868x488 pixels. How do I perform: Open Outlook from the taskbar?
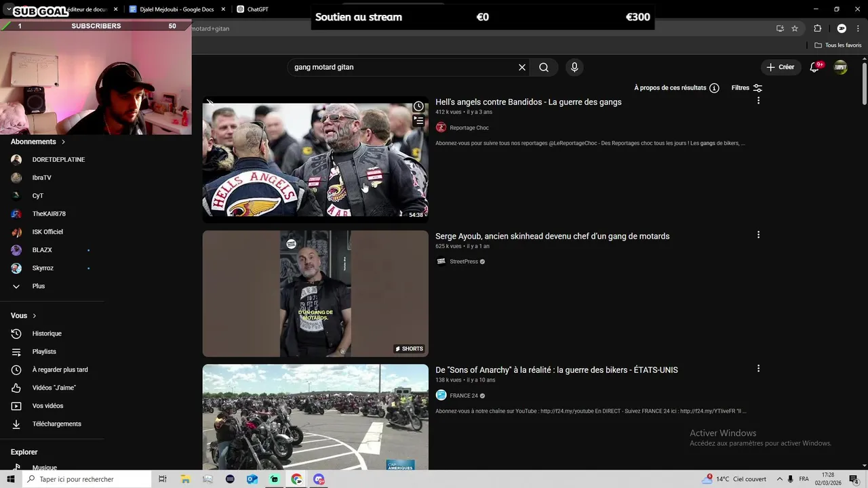[252, 479]
